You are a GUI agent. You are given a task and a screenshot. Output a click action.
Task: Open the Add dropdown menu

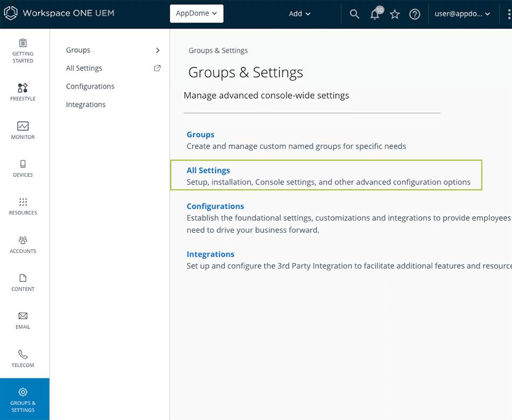[x=300, y=14]
